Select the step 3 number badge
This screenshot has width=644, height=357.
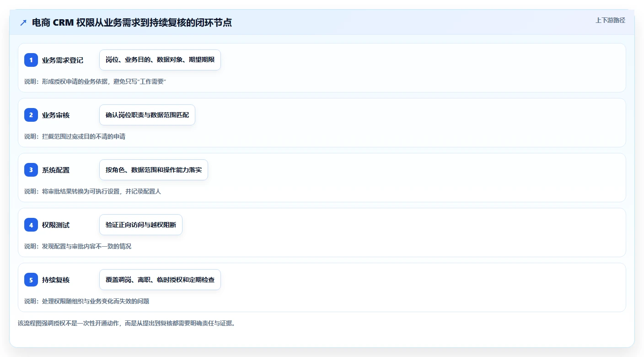point(31,170)
